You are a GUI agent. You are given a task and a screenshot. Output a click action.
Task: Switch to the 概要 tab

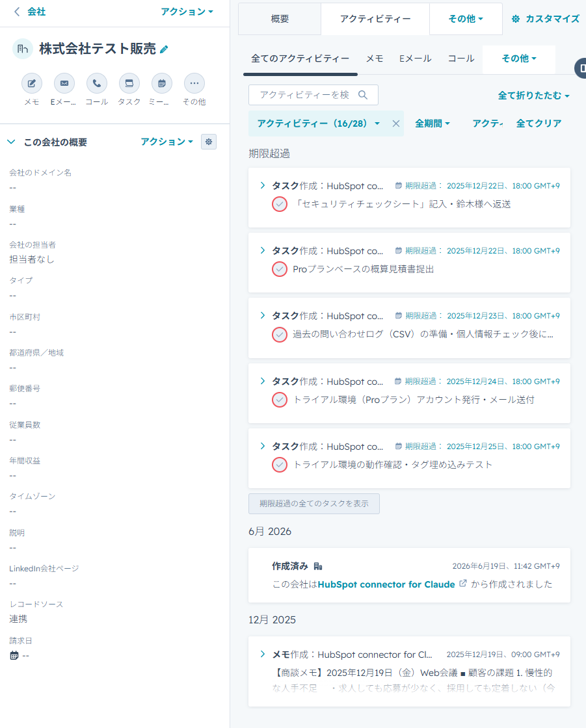tap(280, 19)
